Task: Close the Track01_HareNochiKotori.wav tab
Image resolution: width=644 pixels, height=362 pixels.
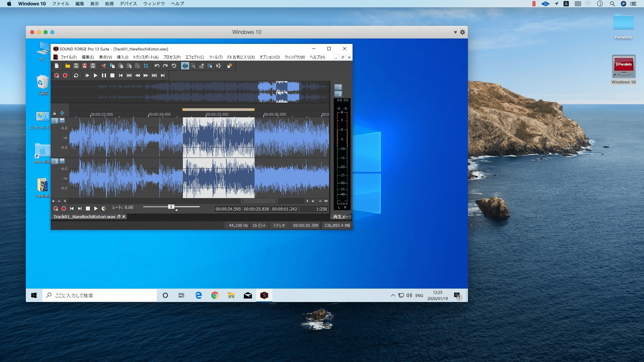Action: coord(124,217)
